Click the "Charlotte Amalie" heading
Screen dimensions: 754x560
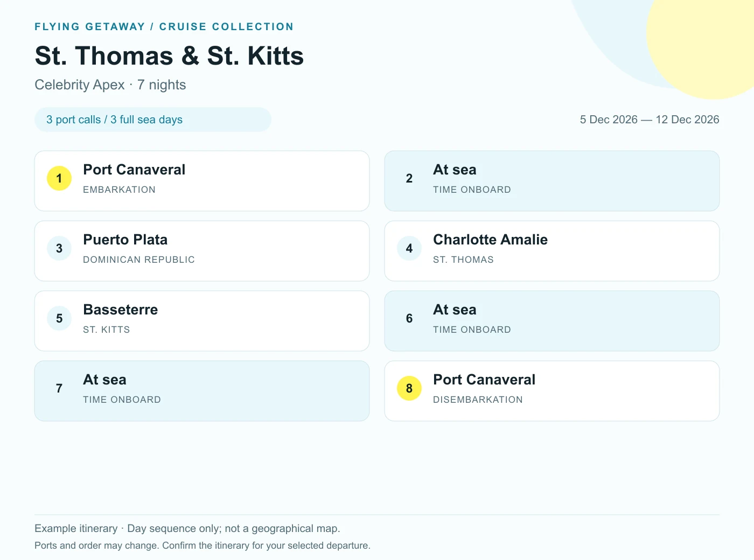point(490,240)
